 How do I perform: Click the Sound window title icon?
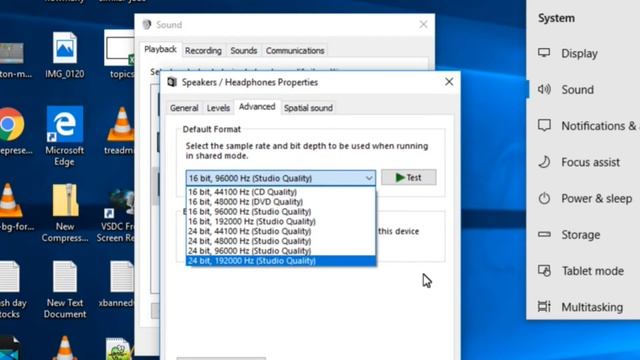tap(147, 24)
